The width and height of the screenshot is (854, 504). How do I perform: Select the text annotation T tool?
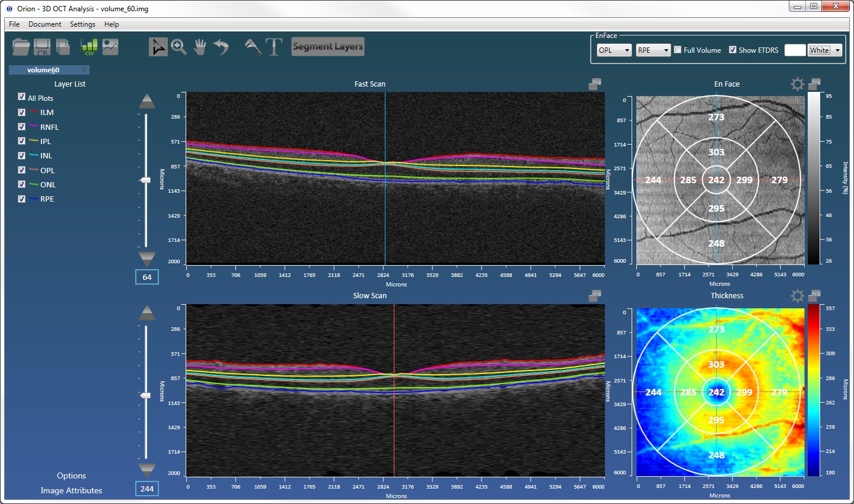[274, 47]
